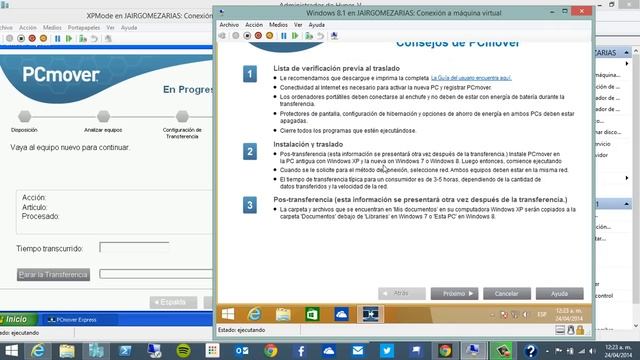Click Turn Off icon in Windows 8.1 toolbar
This screenshot has height=360, width=640.
pyautogui.click(x=247, y=36)
